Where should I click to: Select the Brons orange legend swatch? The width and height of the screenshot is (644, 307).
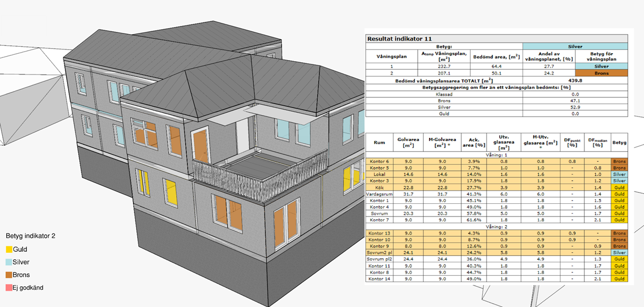tap(9, 275)
